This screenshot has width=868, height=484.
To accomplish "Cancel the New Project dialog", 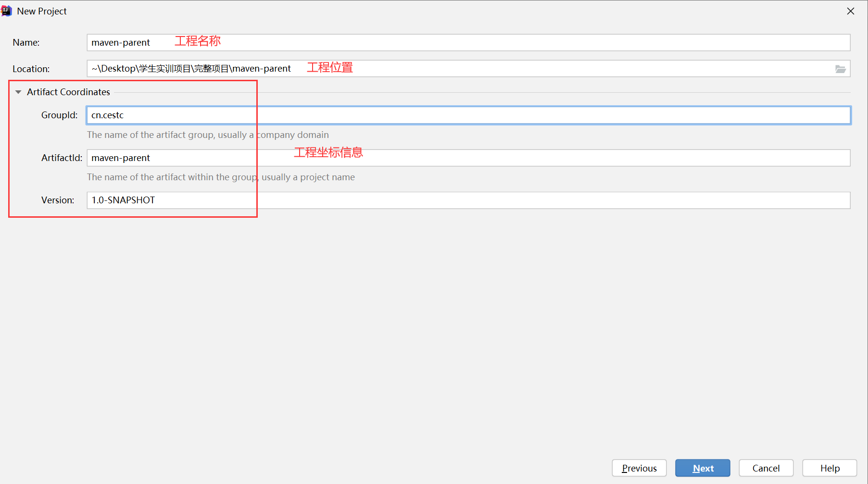I will tap(766, 468).
